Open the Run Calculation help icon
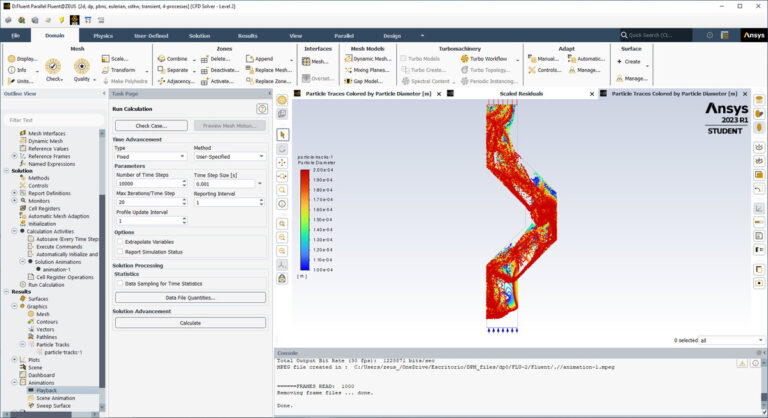The width and height of the screenshot is (768, 418). click(x=262, y=109)
